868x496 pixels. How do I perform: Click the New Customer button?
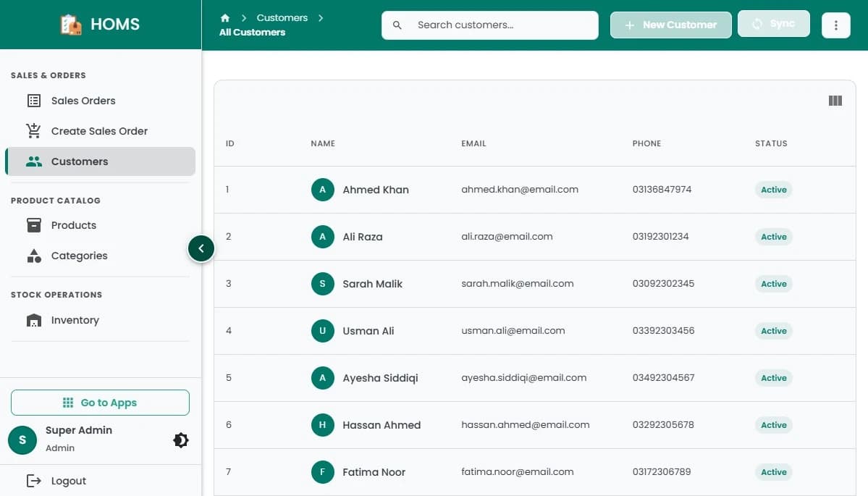click(x=670, y=25)
